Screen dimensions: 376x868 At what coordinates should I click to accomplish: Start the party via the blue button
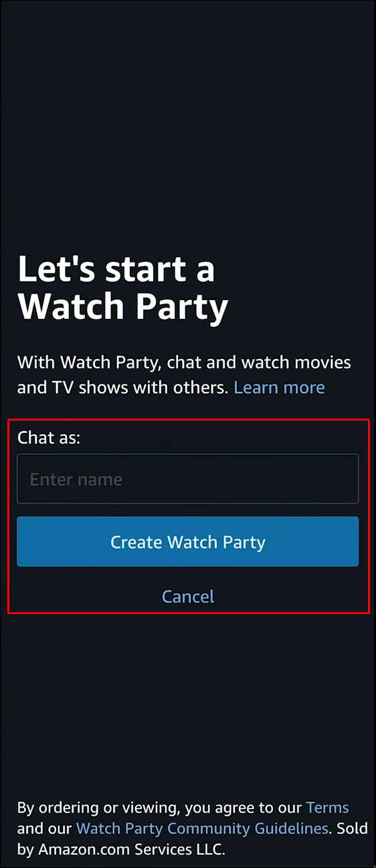coord(188,542)
